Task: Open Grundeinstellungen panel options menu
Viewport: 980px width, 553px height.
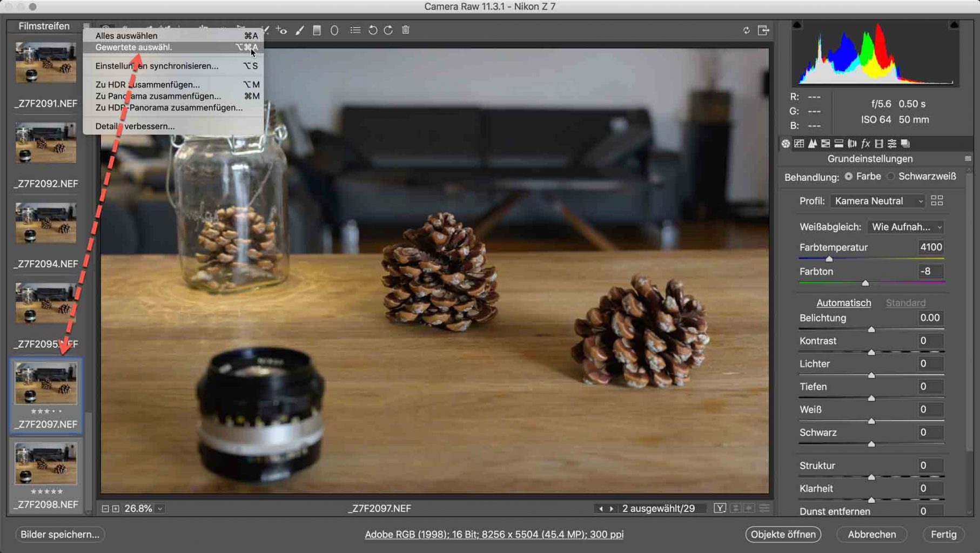Action: pyautogui.click(x=968, y=159)
